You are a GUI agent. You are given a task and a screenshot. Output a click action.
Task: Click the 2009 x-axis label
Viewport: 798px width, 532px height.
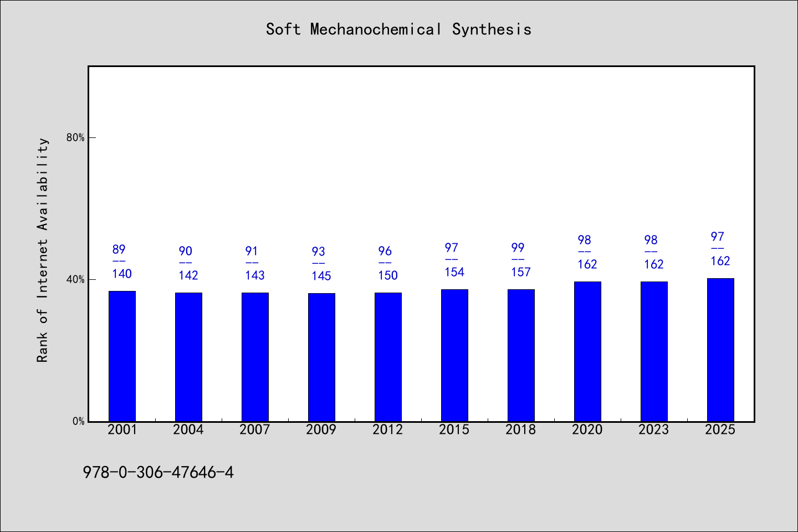pyautogui.click(x=321, y=429)
